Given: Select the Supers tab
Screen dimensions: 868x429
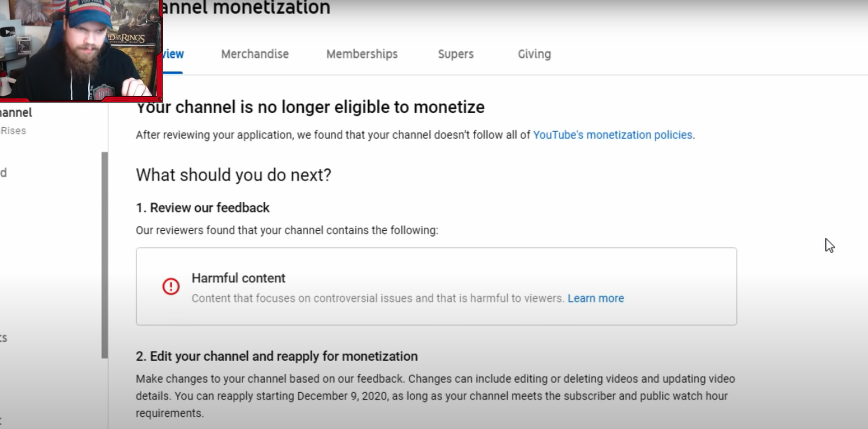Looking at the screenshot, I should [455, 54].
